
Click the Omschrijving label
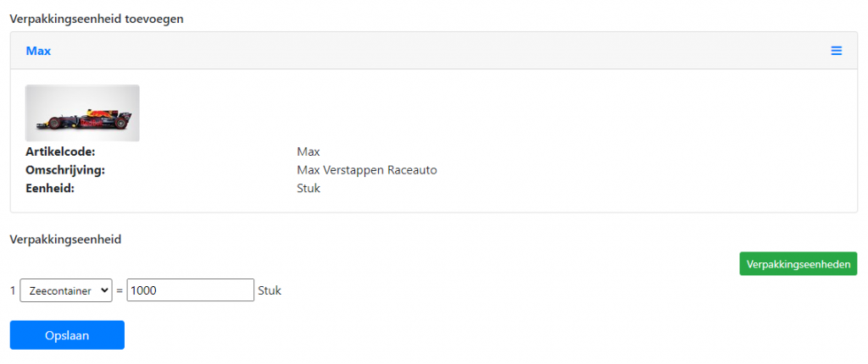pos(64,170)
